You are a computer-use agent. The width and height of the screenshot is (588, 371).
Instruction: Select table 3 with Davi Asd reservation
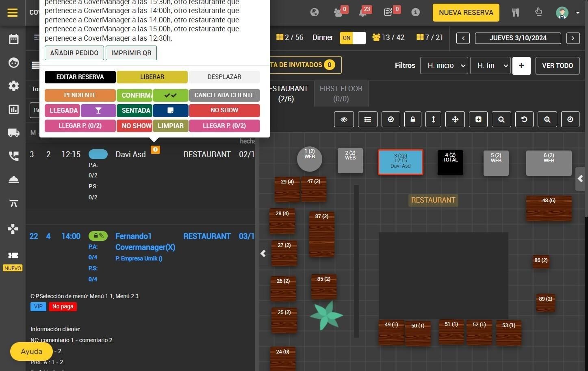(401, 162)
